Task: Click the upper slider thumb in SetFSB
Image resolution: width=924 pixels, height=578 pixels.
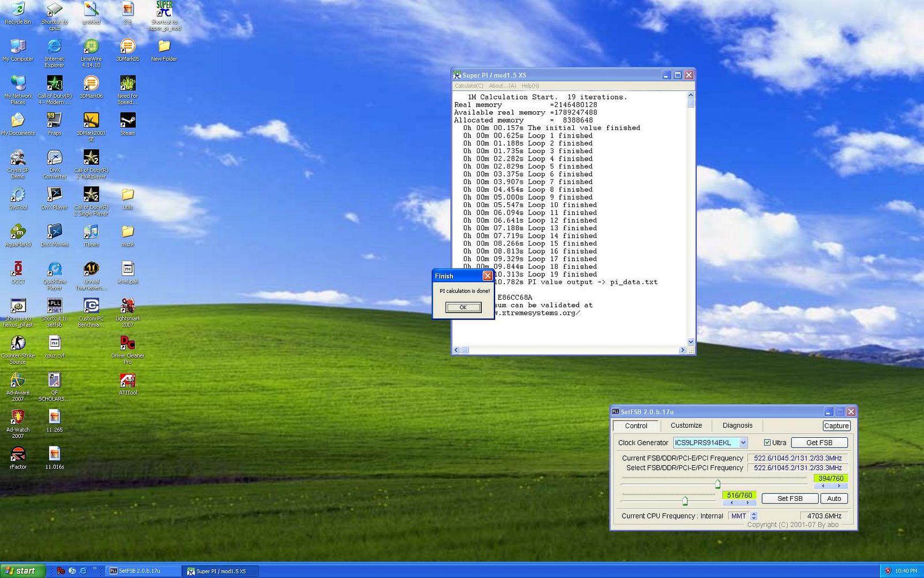Action: [718, 484]
